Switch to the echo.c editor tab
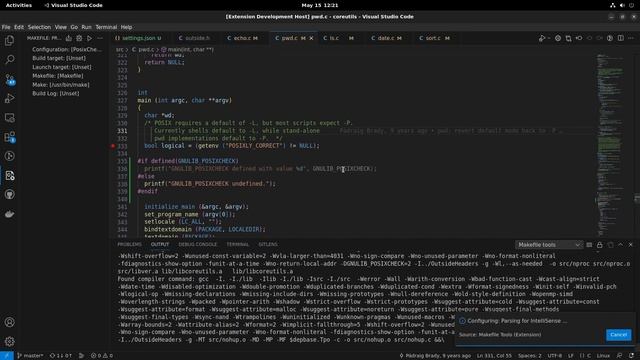The width and height of the screenshot is (640, 360). 242,38
